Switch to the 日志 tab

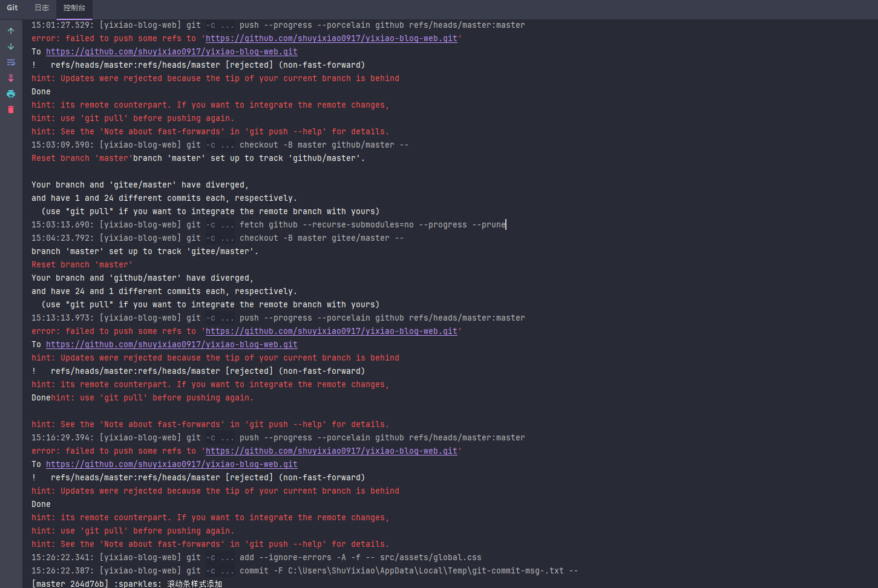click(x=42, y=8)
